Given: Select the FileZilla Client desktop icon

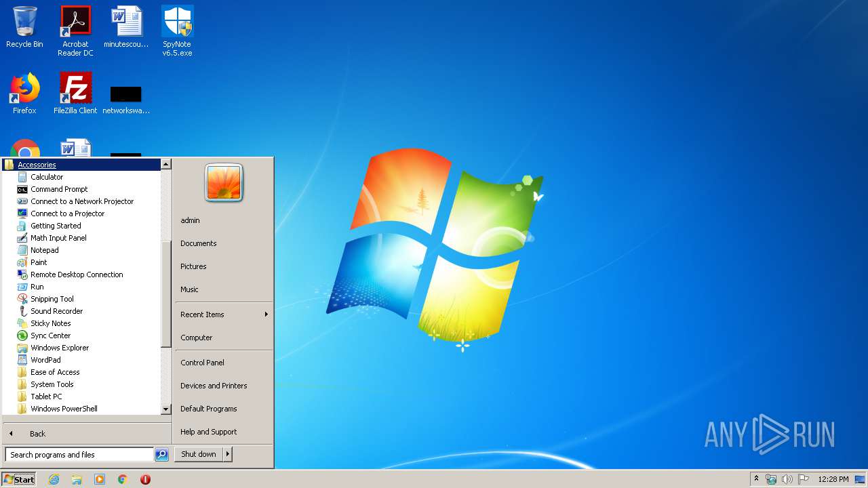Looking at the screenshot, I should coord(75,94).
